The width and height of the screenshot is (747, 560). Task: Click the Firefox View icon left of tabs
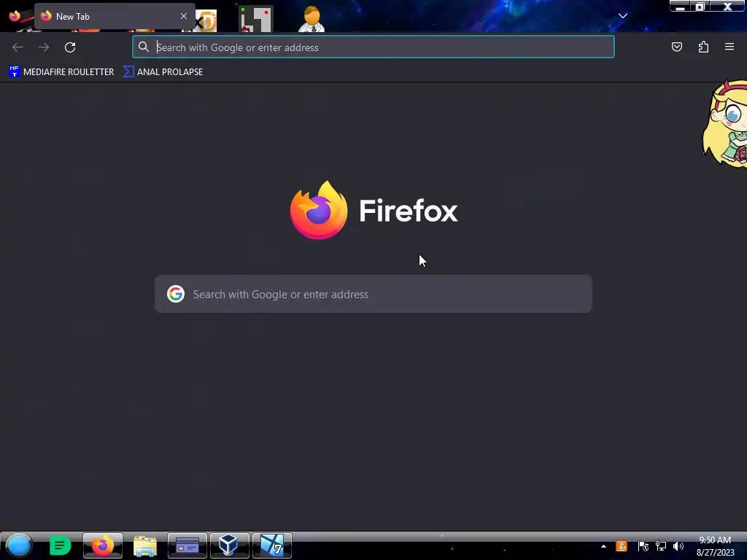(15, 16)
